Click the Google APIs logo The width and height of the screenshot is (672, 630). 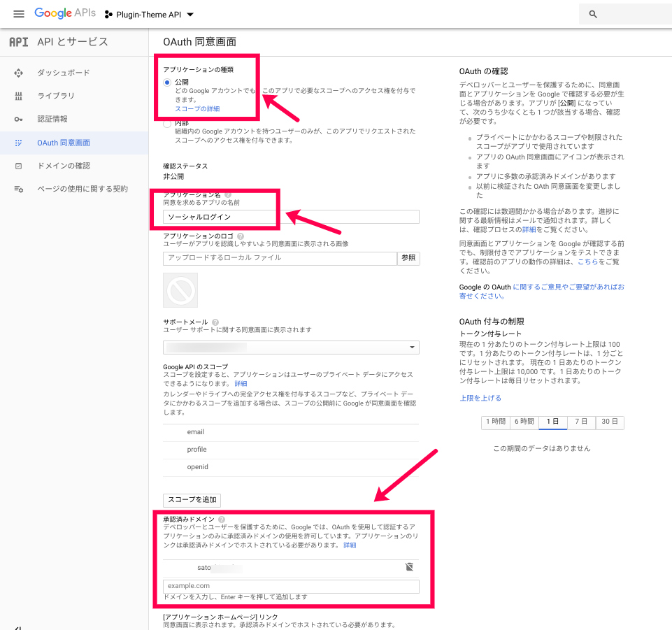point(65,13)
